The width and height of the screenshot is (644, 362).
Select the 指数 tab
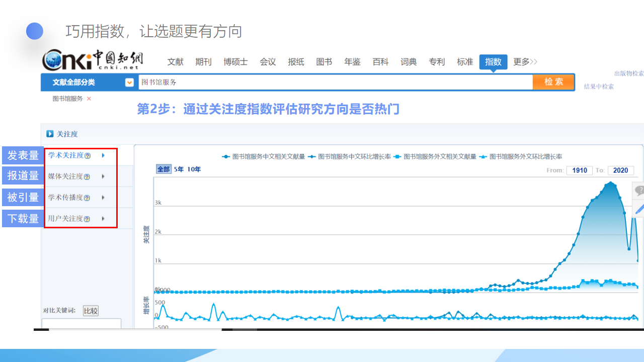[x=493, y=62]
